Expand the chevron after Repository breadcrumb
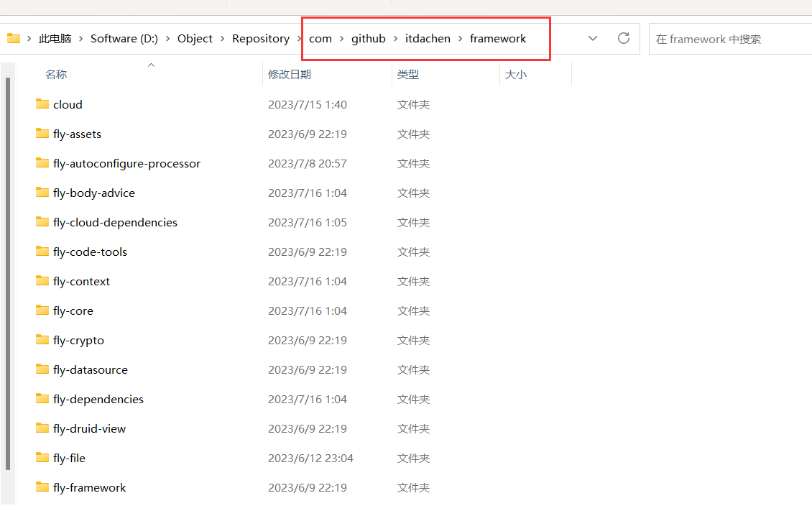Screen dimensions: 812x511 coord(300,39)
